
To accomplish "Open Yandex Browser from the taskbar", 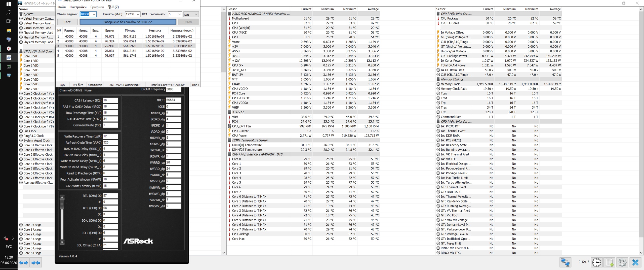I will click(9, 48).
